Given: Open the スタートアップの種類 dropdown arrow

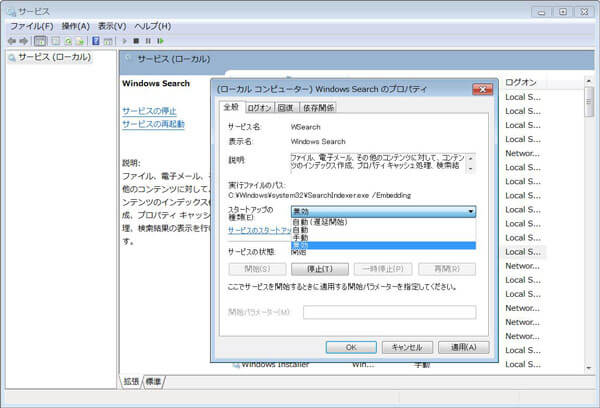Looking at the screenshot, I should point(471,211).
